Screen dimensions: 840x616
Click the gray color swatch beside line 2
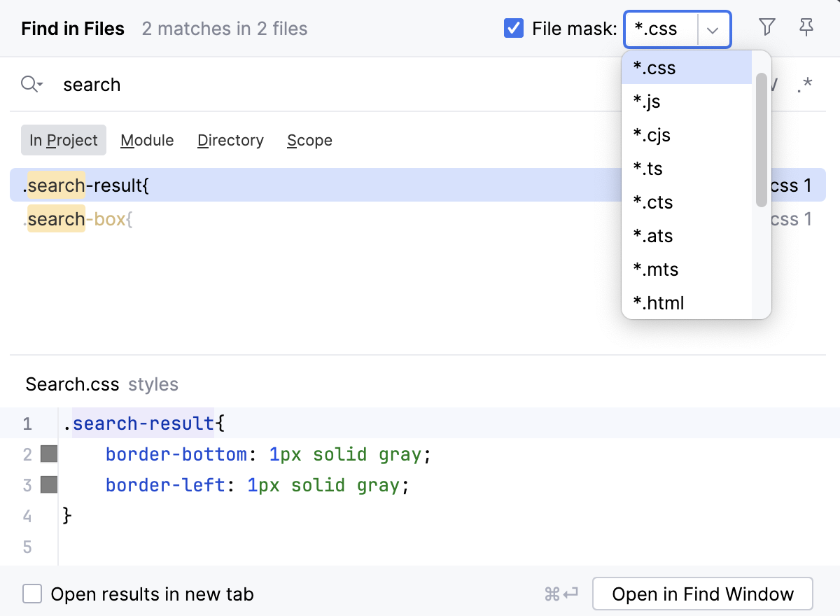(48, 454)
